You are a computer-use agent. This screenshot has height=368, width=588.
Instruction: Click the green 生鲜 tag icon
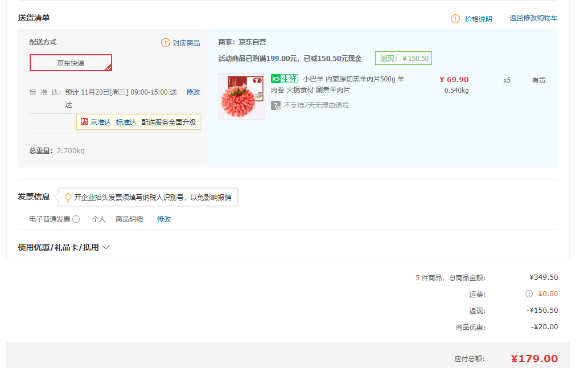[285, 79]
